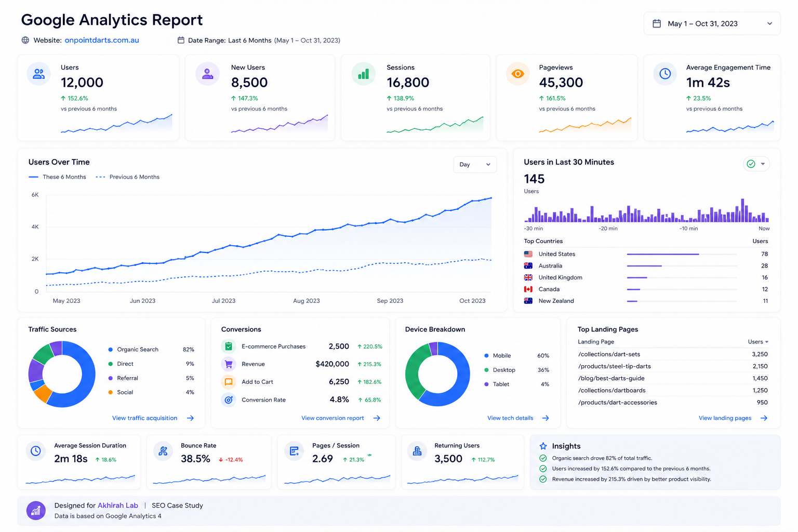
Task: Click the 3,500 Returning Users value
Action: (448, 459)
